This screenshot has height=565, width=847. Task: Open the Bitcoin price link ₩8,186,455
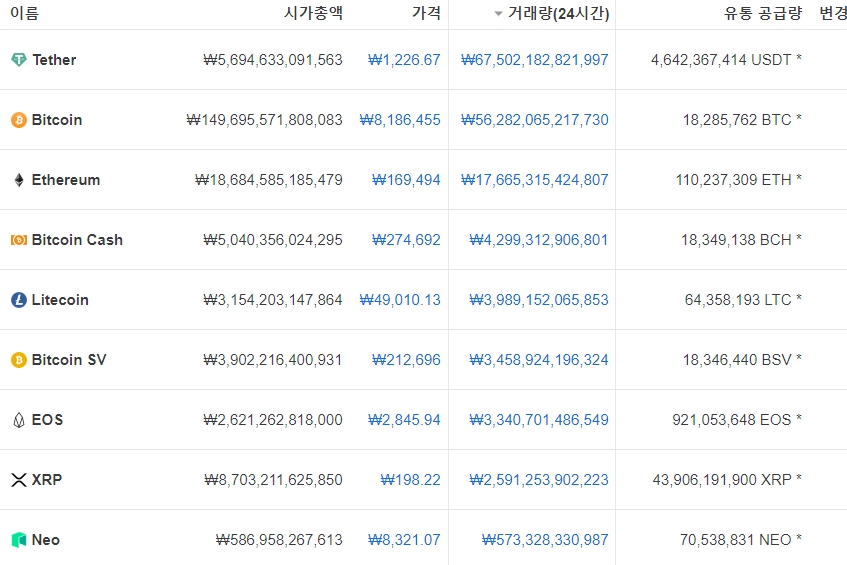click(400, 119)
